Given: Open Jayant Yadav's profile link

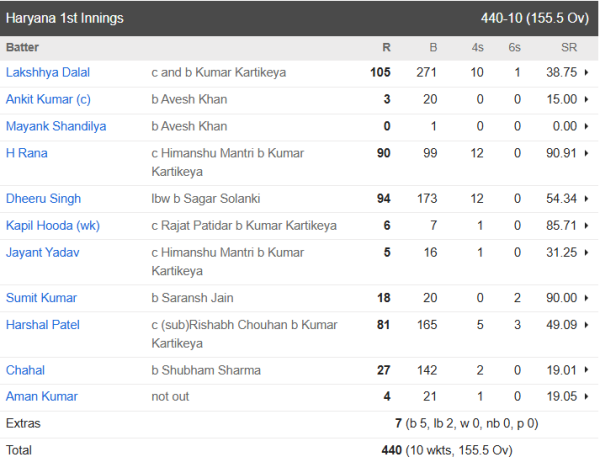Looking at the screenshot, I should pos(43,252).
